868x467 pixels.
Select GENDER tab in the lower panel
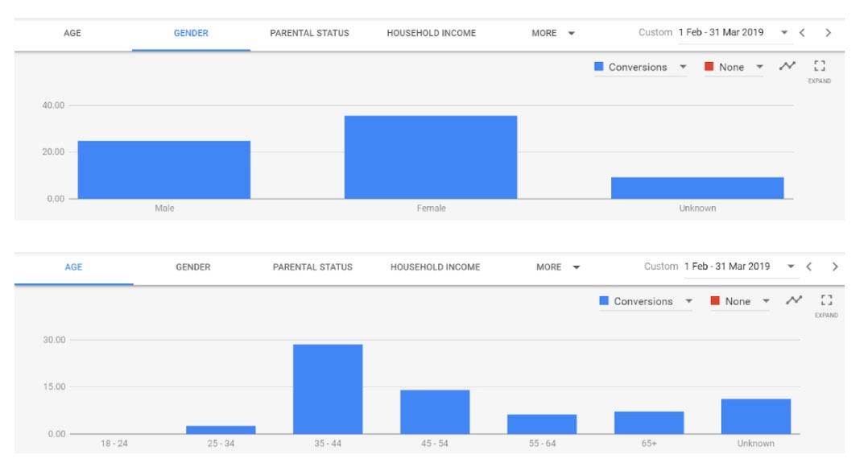[x=193, y=267]
